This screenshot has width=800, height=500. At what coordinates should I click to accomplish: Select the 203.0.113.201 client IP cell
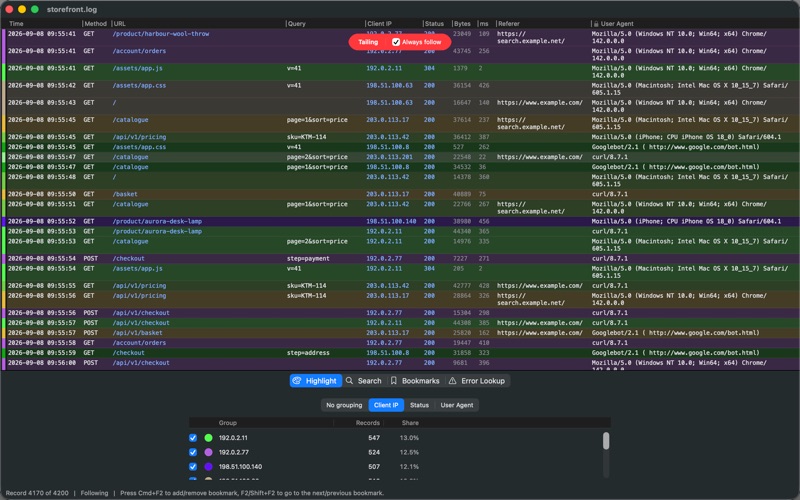point(389,157)
